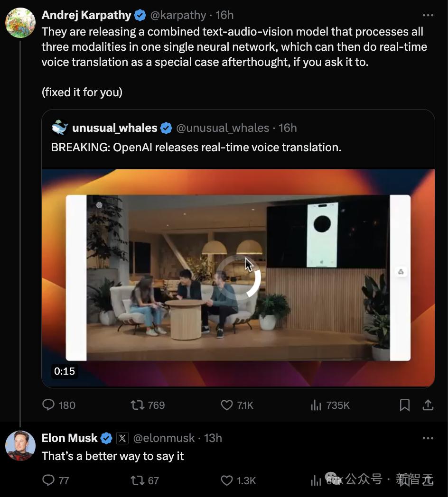Play the embedded OpenAI demo video

(x=238, y=277)
